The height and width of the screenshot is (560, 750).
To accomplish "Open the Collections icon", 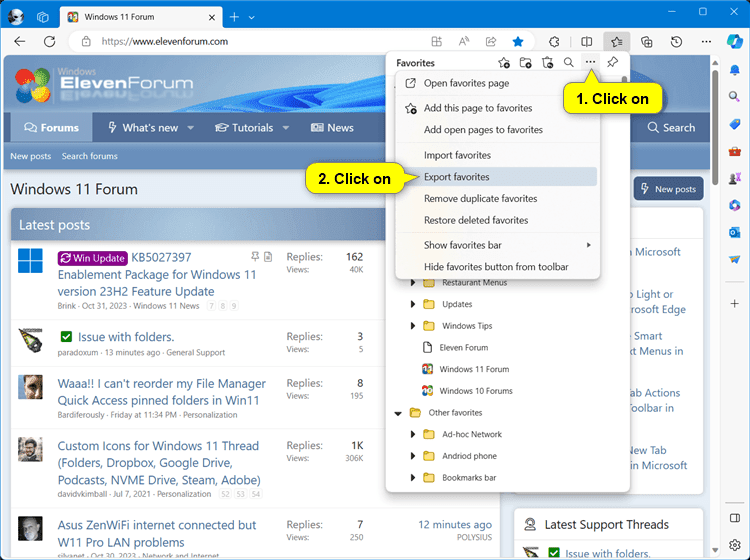I will (x=647, y=42).
